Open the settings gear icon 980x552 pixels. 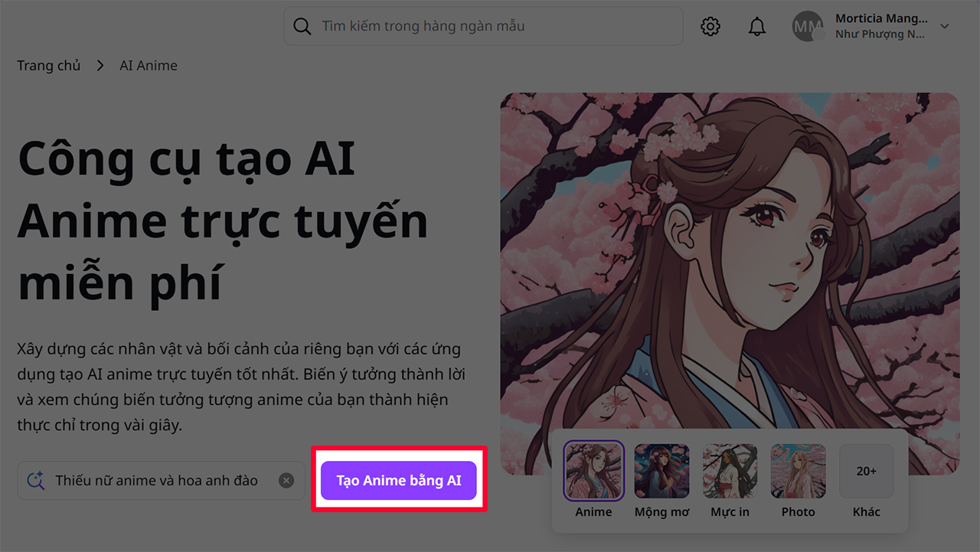pyautogui.click(x=710, y=27)
